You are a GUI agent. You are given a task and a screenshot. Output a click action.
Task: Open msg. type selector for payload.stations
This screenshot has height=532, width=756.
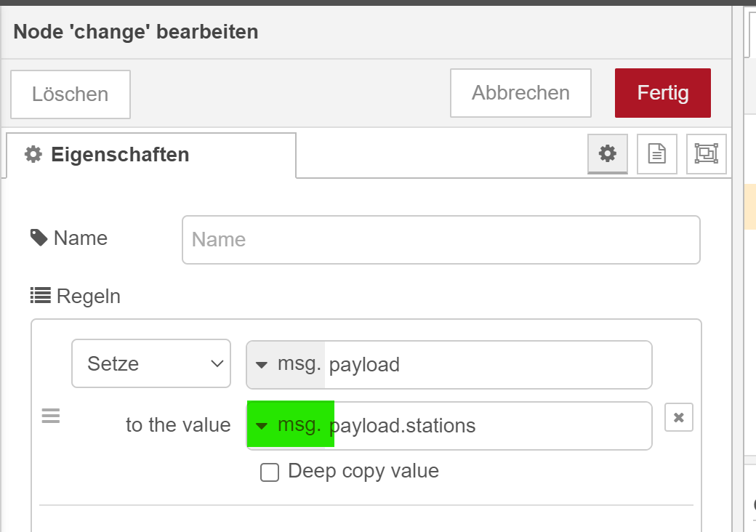click(290, 425)
